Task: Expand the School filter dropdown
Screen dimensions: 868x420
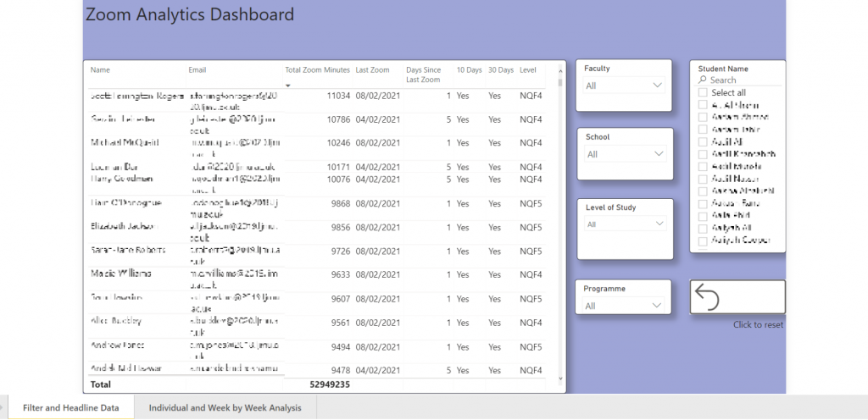Action: [x=626, y=154]
